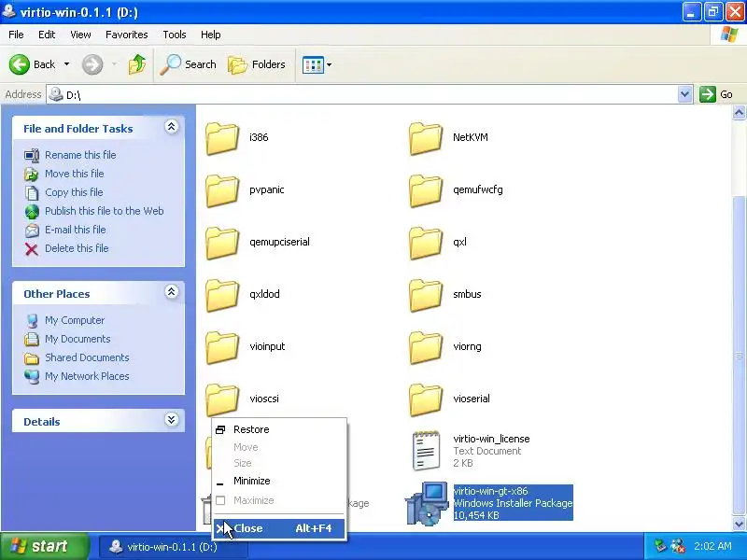Click Move this file
Image resolution: width=747 pixels, height=560 pixels.
coord(74,174)
